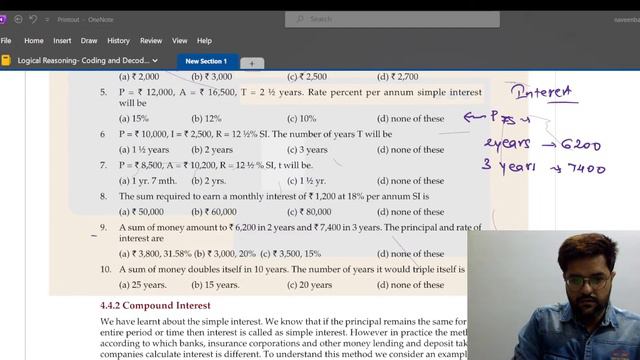Click option (c) 20 years in question 10

click(x=309, y=285)
